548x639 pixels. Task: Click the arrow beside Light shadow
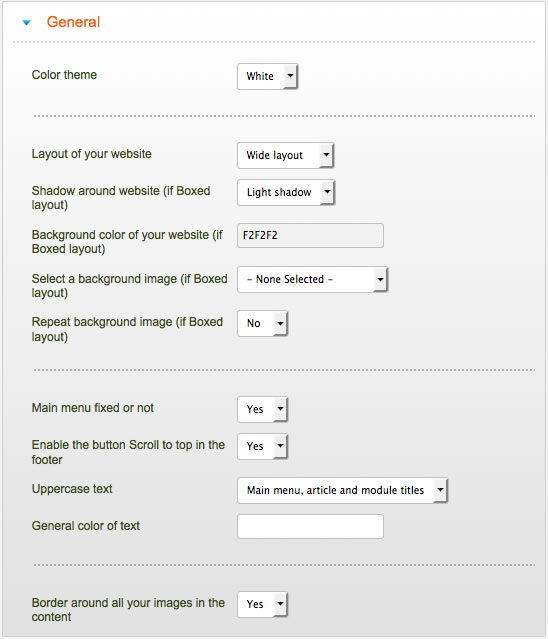tap(327, 192)
